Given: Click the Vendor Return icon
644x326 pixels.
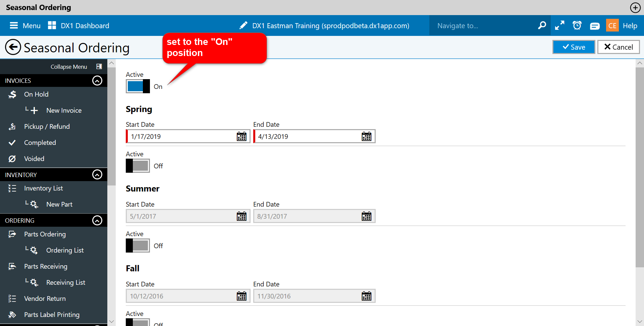Looking at the screenshot, I should (12, 298).
